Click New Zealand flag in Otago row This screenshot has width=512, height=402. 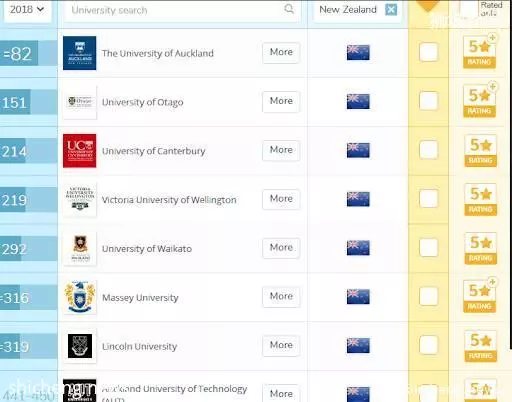(x=358, y=101)
